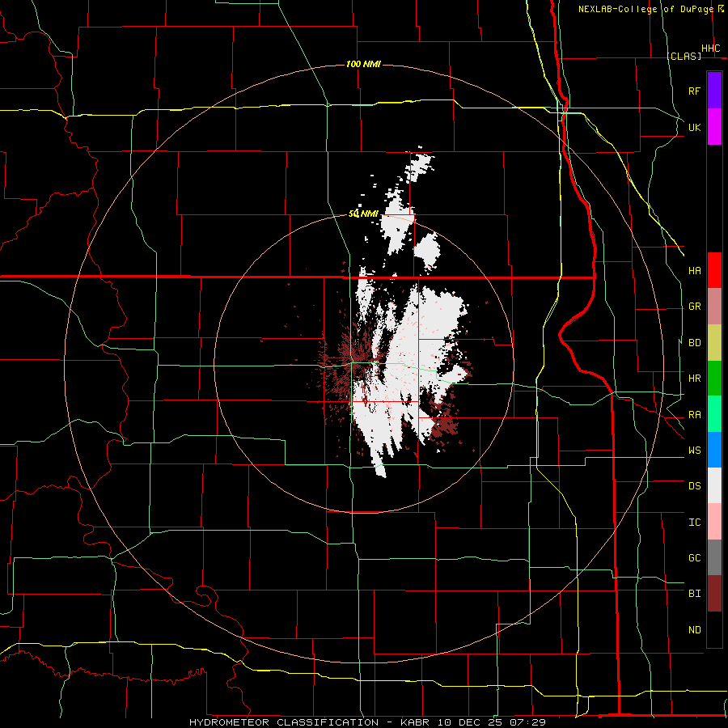Viewport: 728px width, 728px height.
Task: Click the GR legend label
Action: [x=694, y=307]
